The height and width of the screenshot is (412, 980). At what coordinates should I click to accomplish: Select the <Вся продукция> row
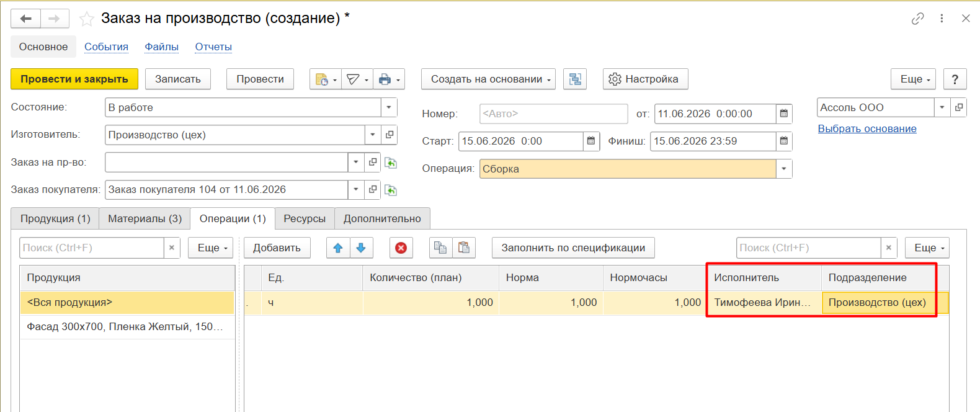click(127, 302)
